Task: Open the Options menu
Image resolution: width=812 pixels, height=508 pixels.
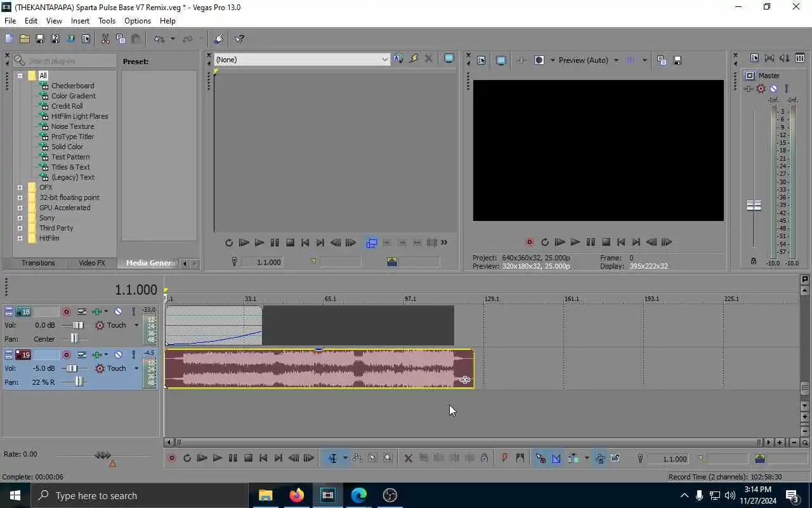Action: (x=138, y=21)
